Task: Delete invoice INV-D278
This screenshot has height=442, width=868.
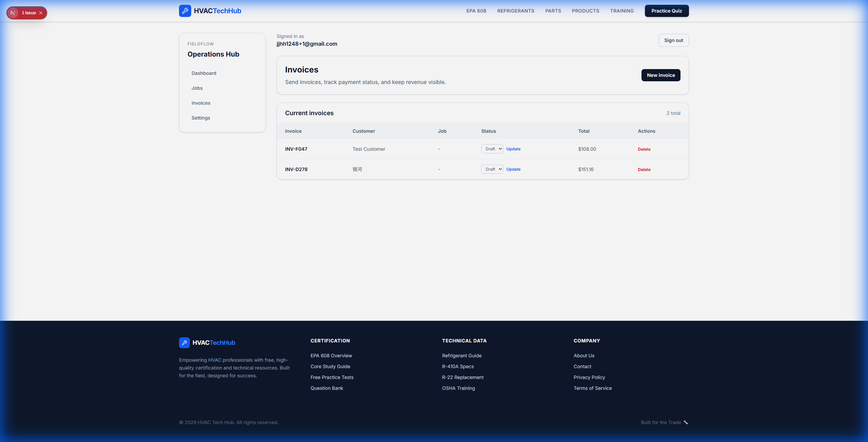Action: (x=644, y=169)
